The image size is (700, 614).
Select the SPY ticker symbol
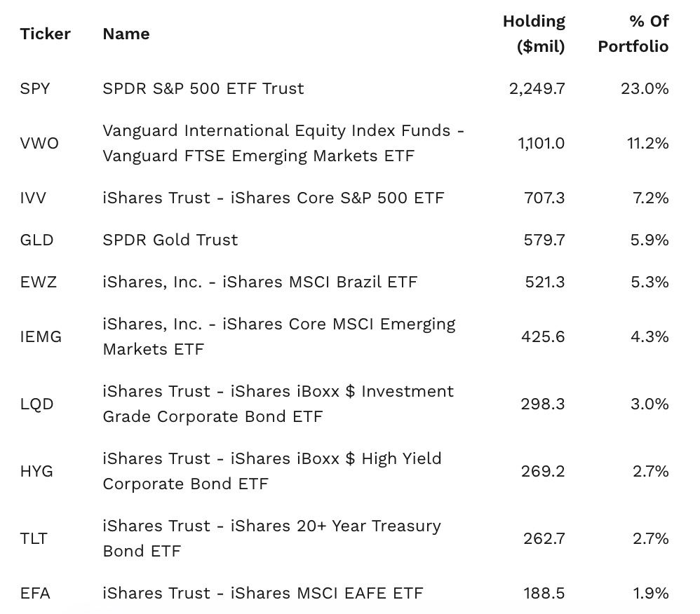pos(35,88)
